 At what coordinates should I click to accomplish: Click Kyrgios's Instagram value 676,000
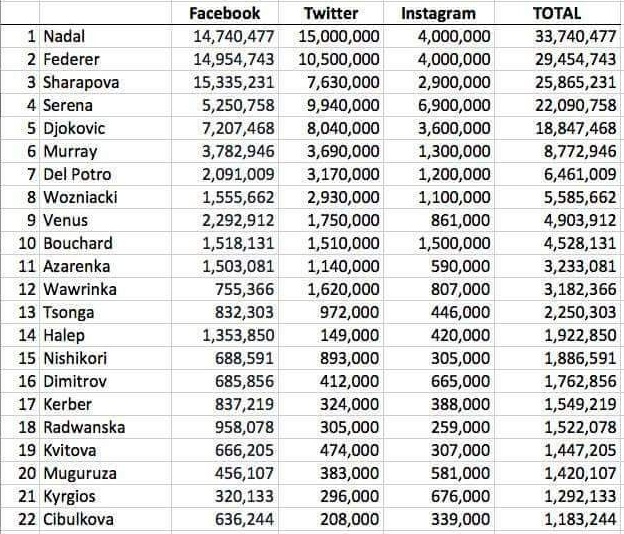461,496
